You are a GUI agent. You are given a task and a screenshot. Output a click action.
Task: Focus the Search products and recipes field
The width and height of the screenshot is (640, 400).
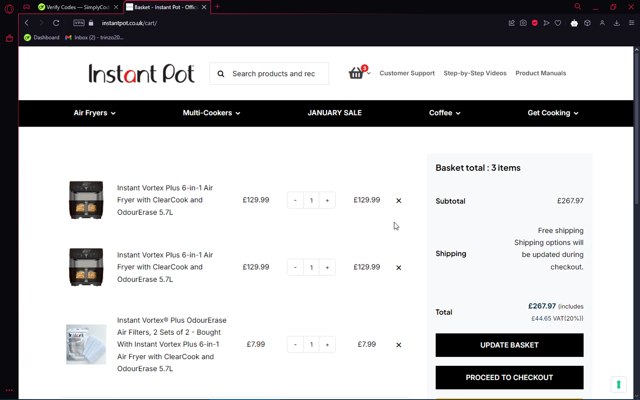275,74
